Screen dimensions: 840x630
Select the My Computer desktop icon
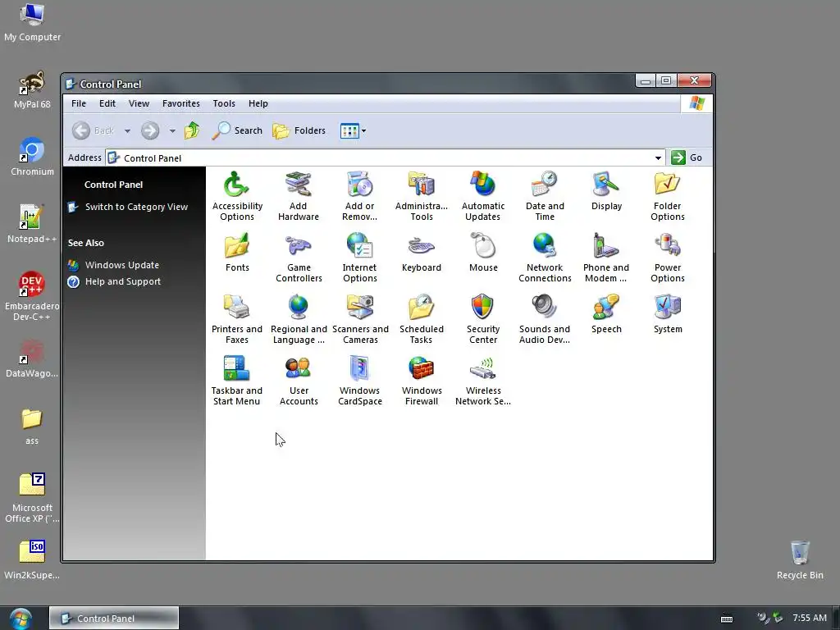pos(32,22)
